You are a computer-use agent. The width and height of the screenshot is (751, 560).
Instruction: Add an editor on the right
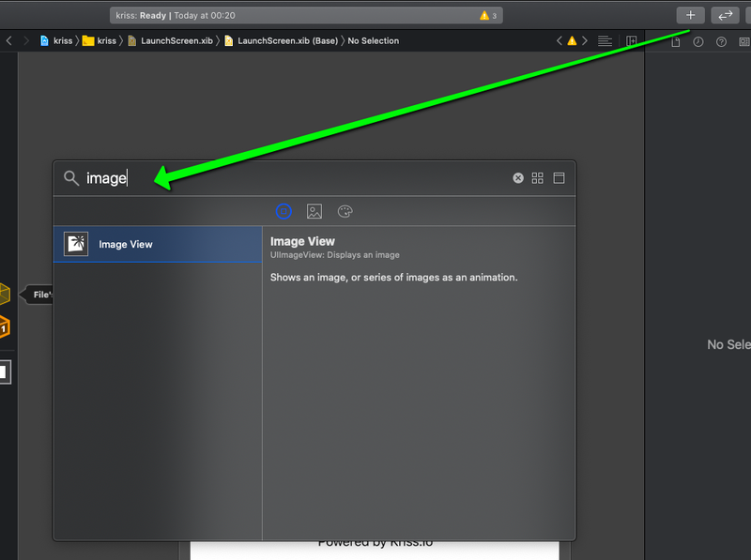pos(631,41)
